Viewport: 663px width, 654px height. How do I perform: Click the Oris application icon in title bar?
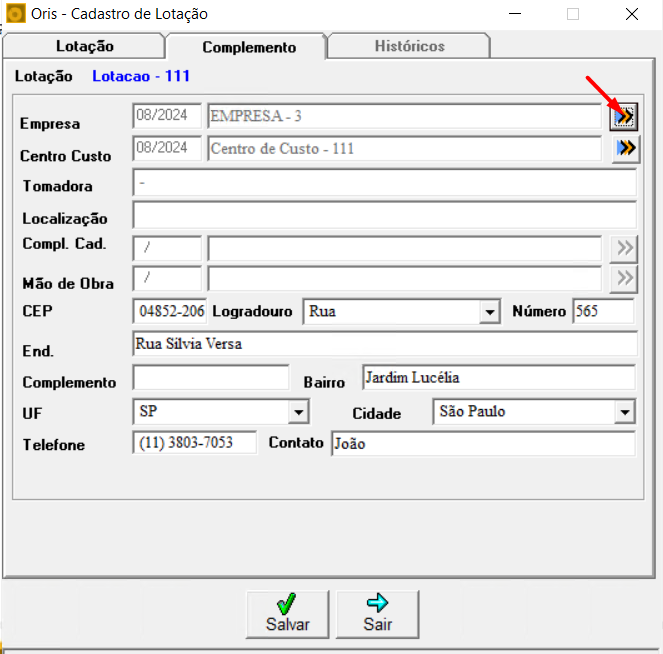[x=15, y=14]
